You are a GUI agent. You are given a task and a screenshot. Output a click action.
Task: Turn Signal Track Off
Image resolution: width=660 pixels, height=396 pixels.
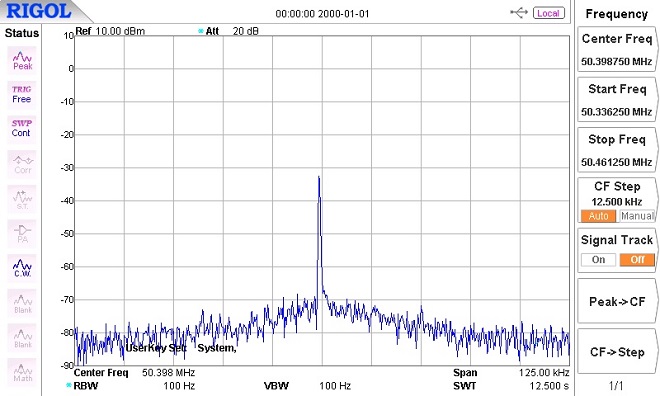(637, 260)
